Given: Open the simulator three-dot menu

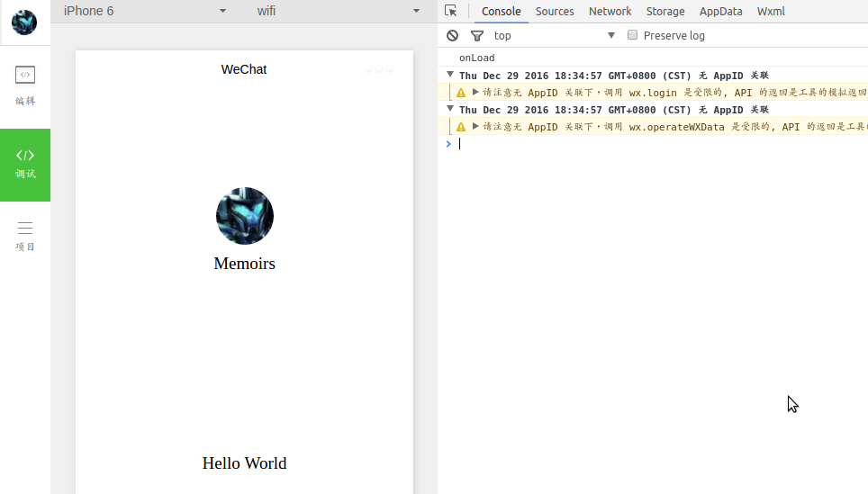Looking at the screenshot, I should coord(379,68).
